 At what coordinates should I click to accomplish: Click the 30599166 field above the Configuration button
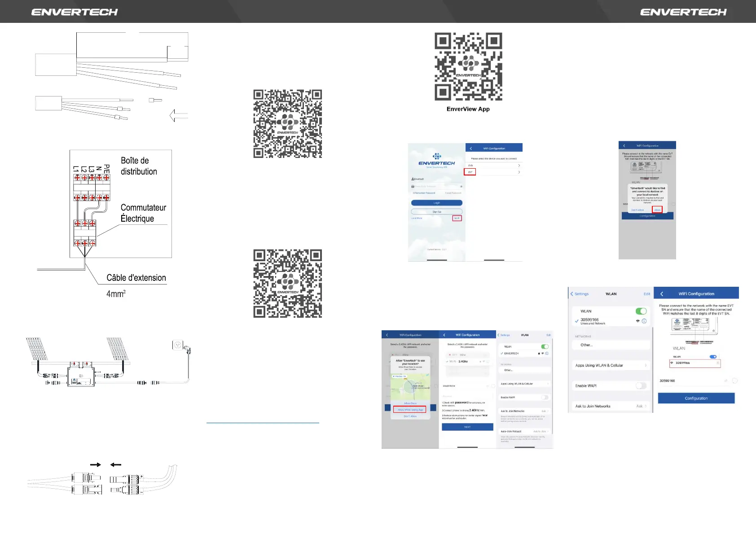tap(694, 381)
